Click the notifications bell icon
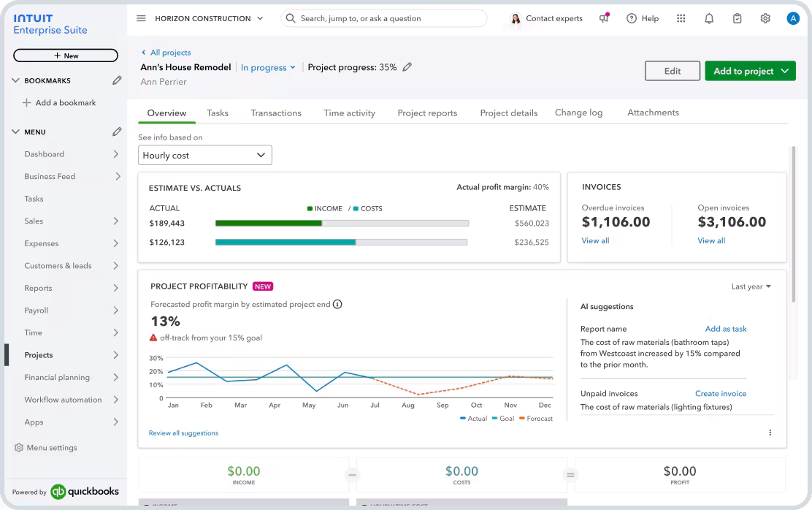This screenshot has height=510, width=812. (709, 18)
